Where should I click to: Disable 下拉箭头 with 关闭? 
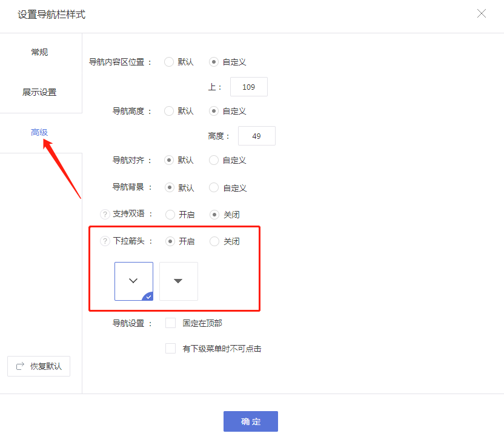[214, 241]
